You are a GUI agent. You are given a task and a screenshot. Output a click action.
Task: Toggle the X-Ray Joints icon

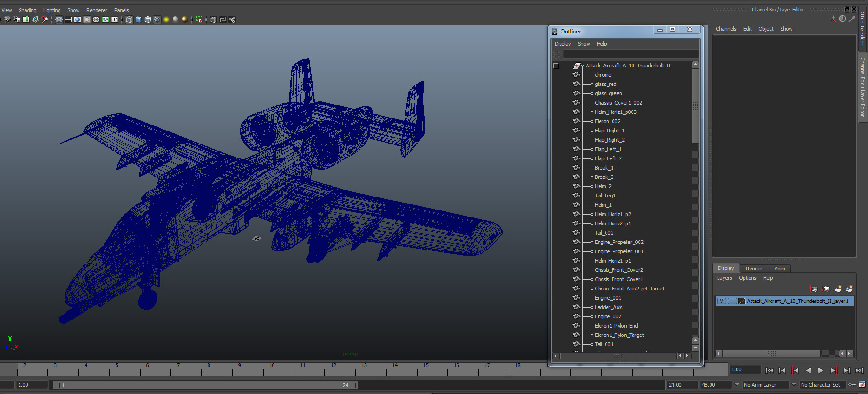coord(232,20)
